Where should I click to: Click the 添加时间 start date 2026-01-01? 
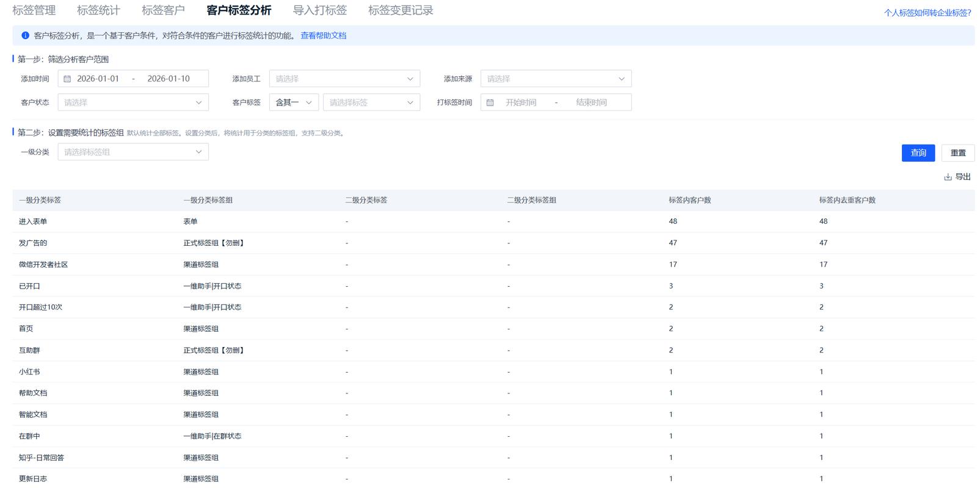click(x=98, y=79)
